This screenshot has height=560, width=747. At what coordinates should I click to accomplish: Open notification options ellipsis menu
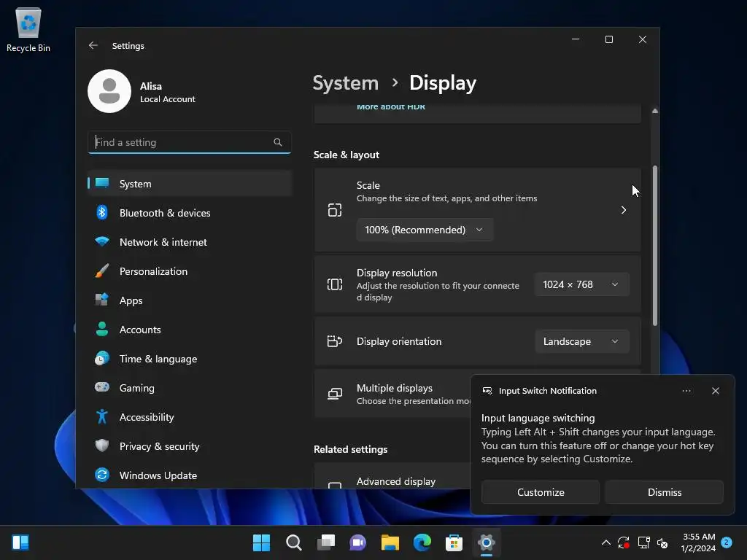686,391
